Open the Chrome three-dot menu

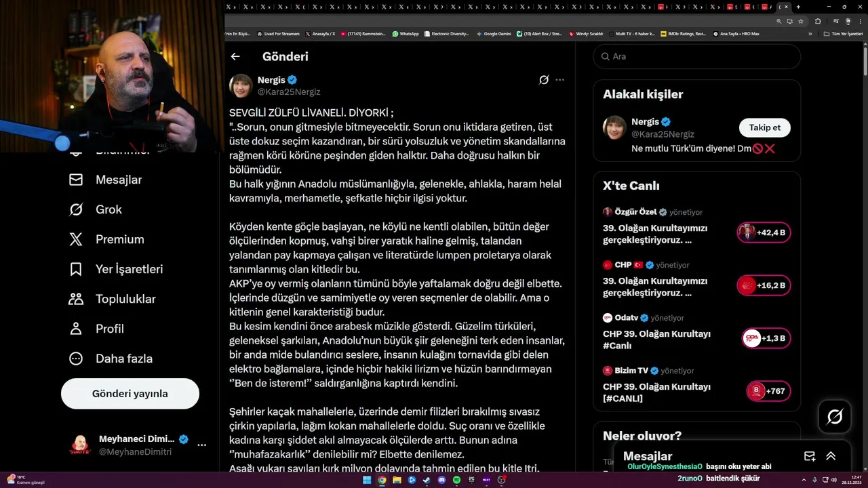coord(861,21)
